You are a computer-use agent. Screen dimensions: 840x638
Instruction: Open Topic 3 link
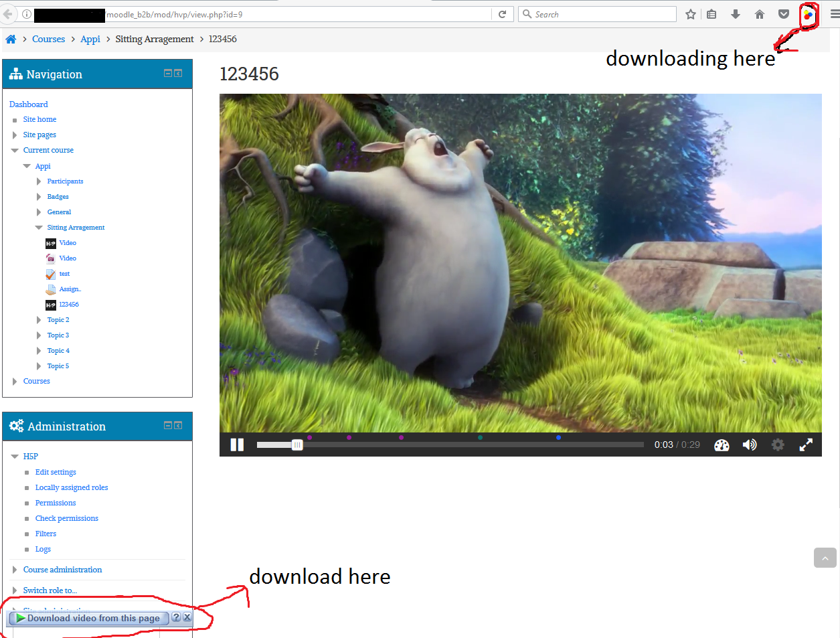[58, 335]
